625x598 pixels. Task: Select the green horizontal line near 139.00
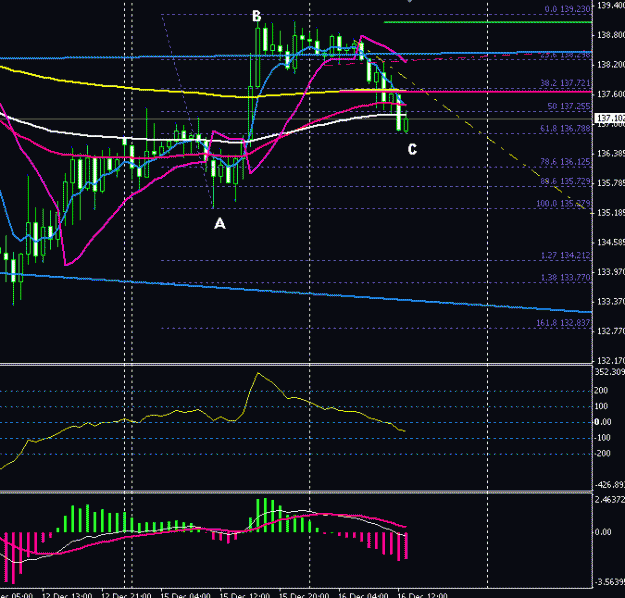pos(488,22)
